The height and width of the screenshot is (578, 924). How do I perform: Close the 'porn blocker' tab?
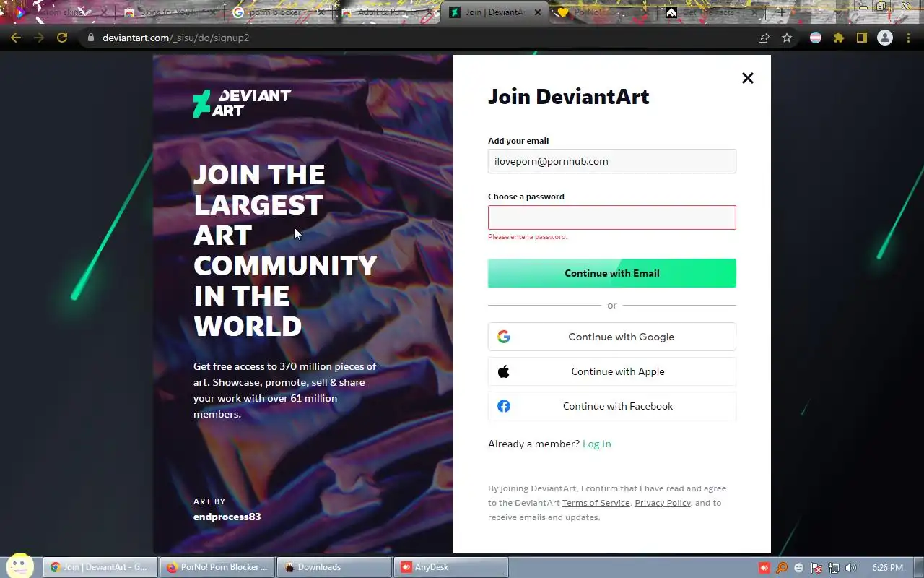point(321,12)
